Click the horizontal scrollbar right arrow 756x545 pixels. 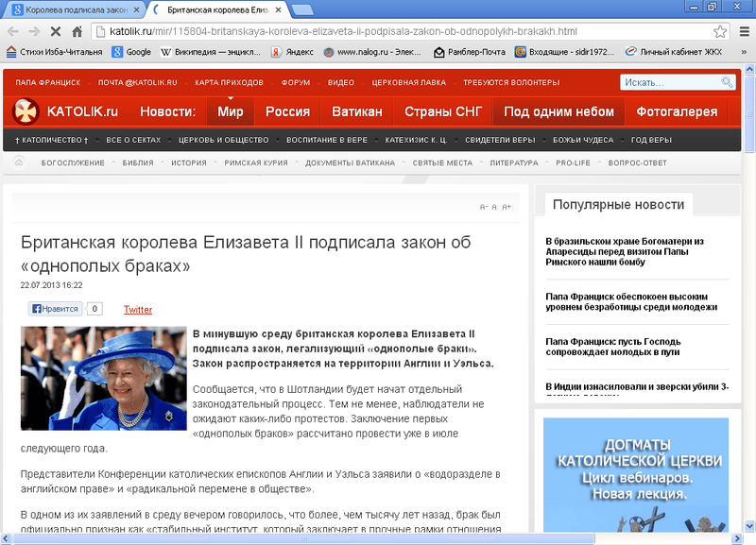[x=737, y=538]
